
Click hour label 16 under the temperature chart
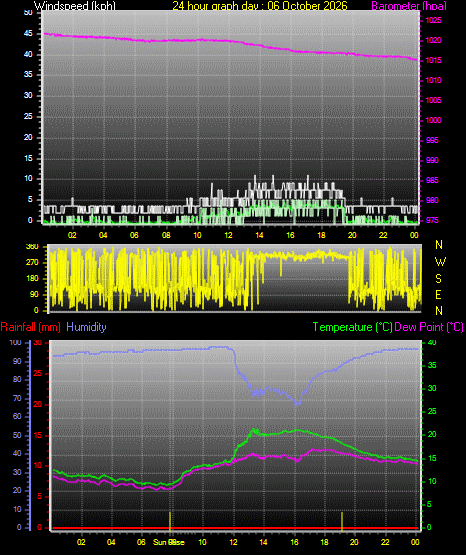pos(294,542)
